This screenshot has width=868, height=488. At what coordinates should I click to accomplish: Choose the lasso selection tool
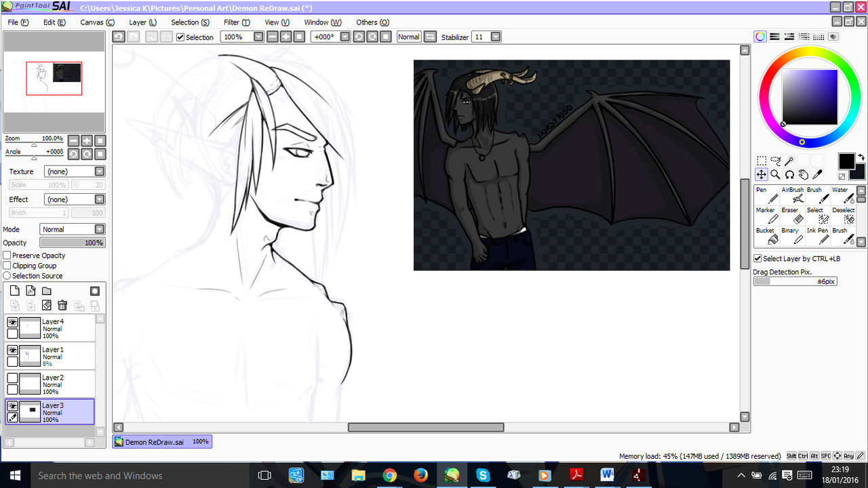pyautogui.click(x=776, y=161)
